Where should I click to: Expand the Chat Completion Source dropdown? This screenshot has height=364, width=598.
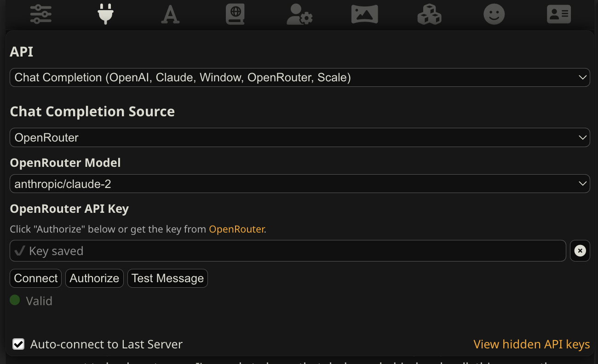(299, 137)
